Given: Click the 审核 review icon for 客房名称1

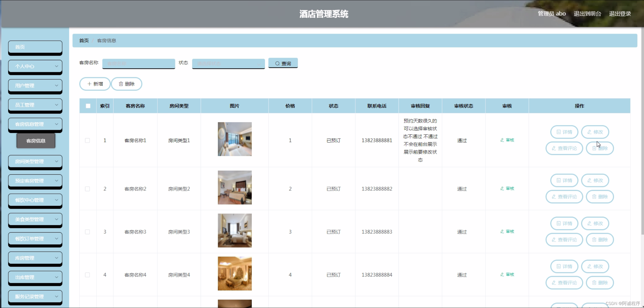Looking at the screenshot, I should [507, 140].
